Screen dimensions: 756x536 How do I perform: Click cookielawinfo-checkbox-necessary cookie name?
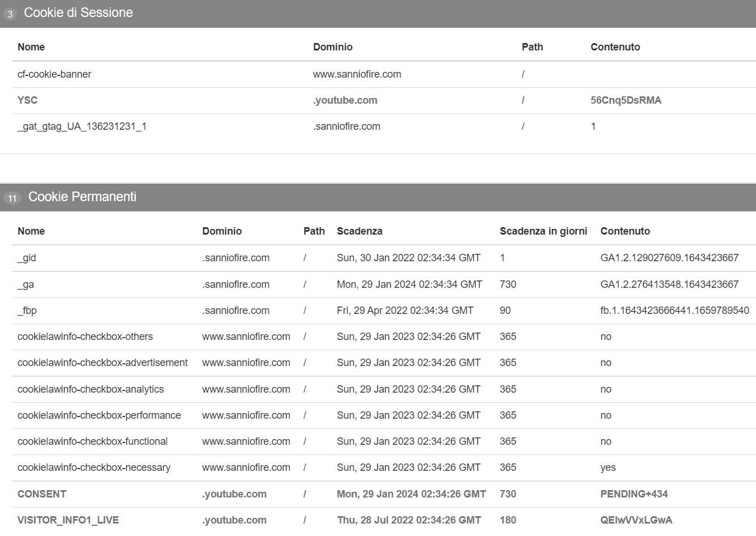point(94,467)
